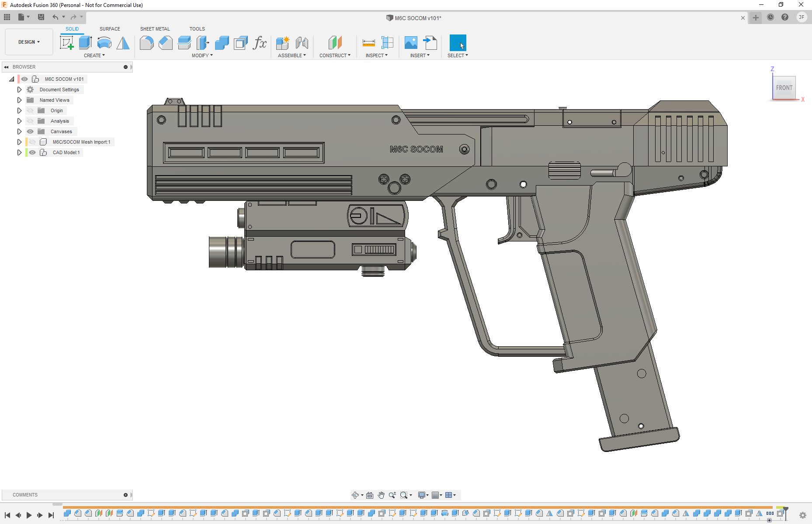This screenshot has height=524, width=812.
Task: Select the Extrude tool
Action: (85, 43)
